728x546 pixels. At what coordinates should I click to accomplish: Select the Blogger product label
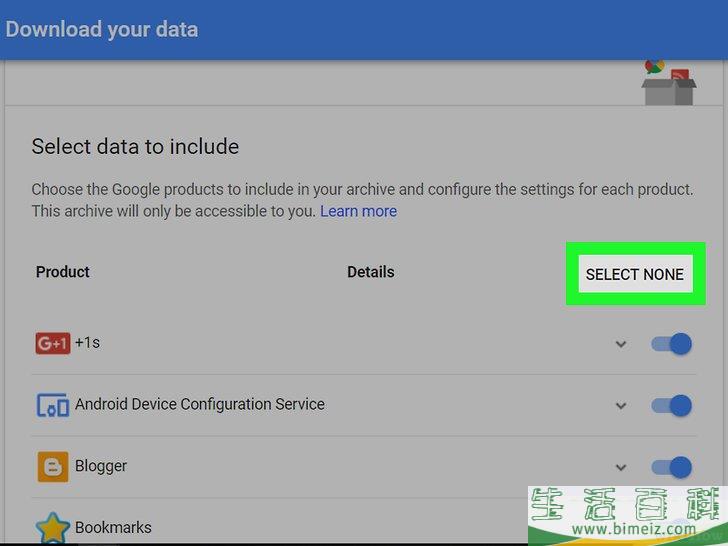101,466
